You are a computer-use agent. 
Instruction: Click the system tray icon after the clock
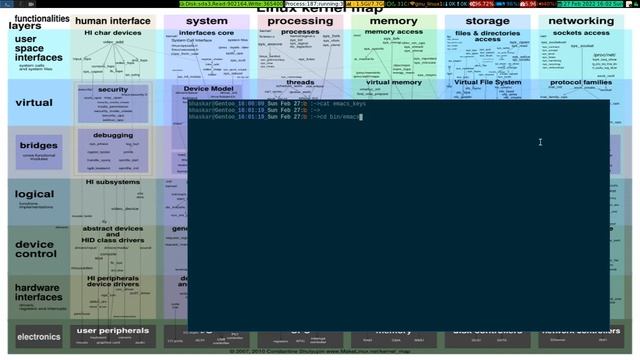click(629, 4)
